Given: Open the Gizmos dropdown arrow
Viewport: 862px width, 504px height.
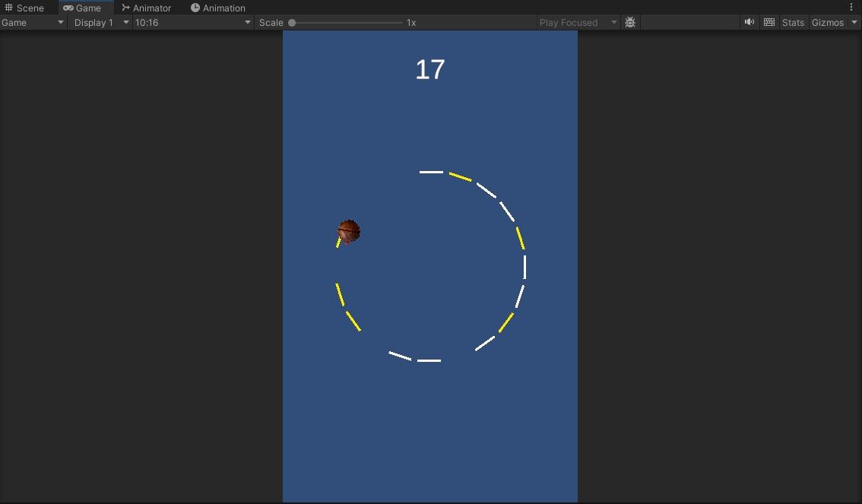Looking at the screenshot, I should pos(854,23).
